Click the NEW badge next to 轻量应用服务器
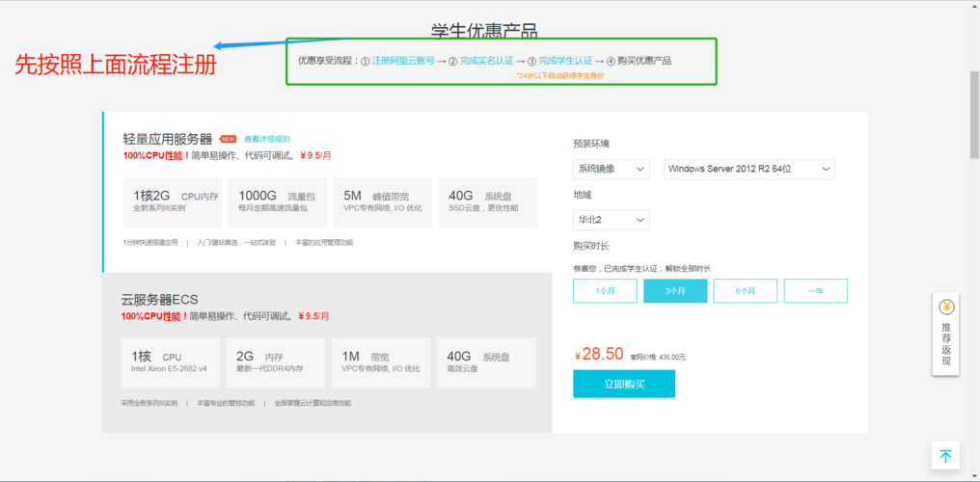The image size is (980, 482). 229,139
